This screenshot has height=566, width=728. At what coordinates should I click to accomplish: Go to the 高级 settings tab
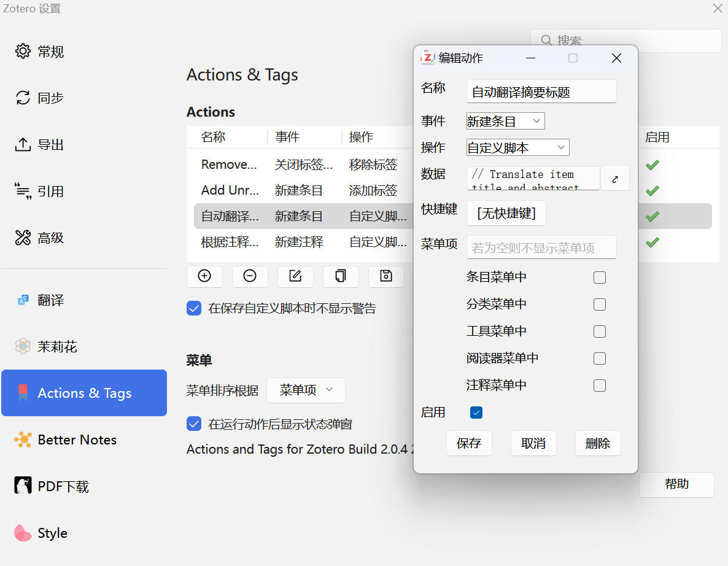[x=51, y=238]
